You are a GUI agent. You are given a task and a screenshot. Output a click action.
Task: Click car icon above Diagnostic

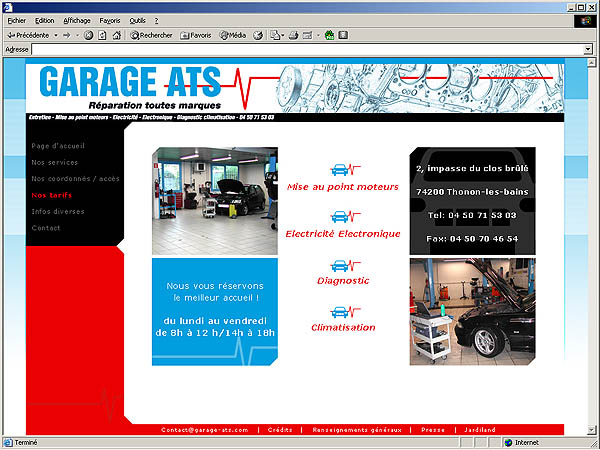click(346, 265)
